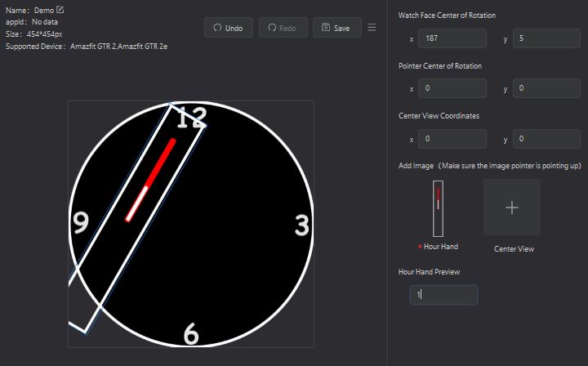
Task: Click Pointer Center of Rotation x field
Action: click(452, 88)
